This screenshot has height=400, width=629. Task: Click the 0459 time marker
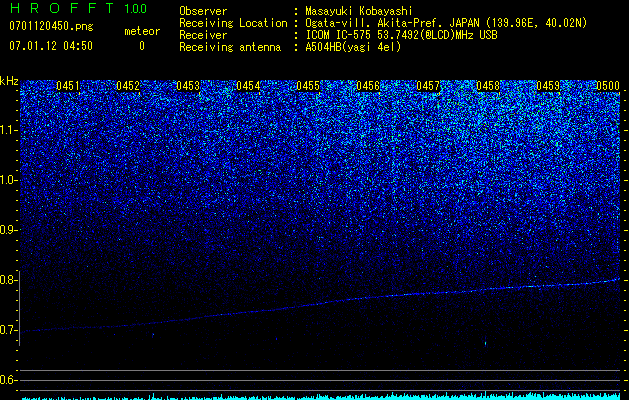point(548,86)
